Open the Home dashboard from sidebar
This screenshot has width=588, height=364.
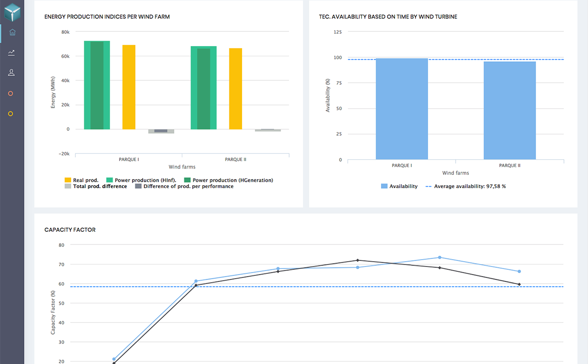tap(12, 33)
